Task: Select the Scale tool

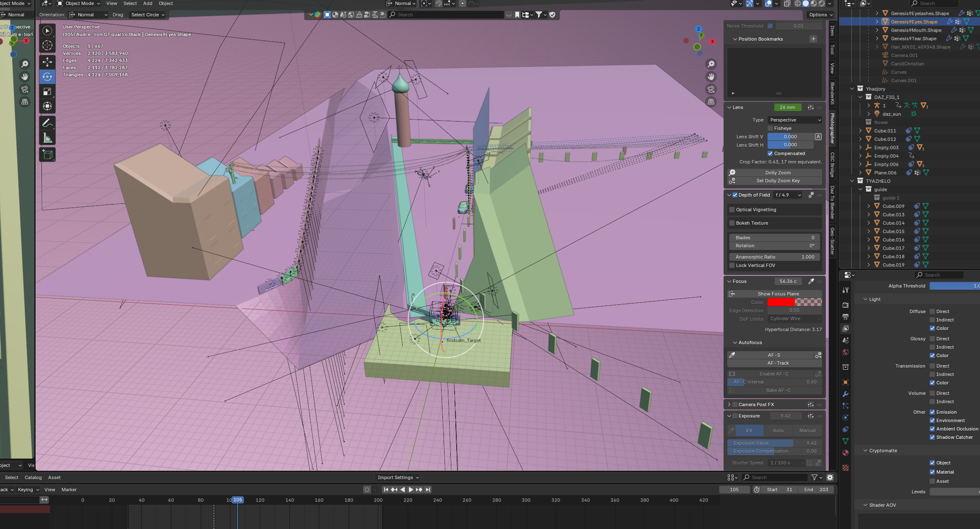Action: pyautogui.click(x=47, y=91)
